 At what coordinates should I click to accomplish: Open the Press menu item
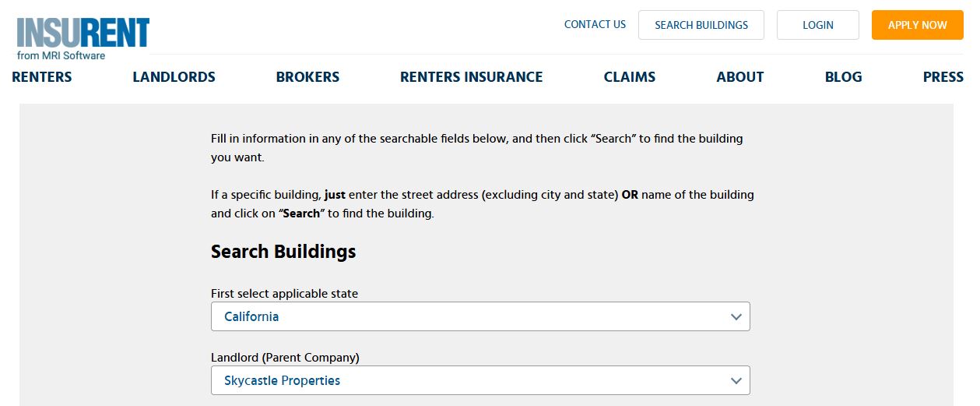point(943,77)
